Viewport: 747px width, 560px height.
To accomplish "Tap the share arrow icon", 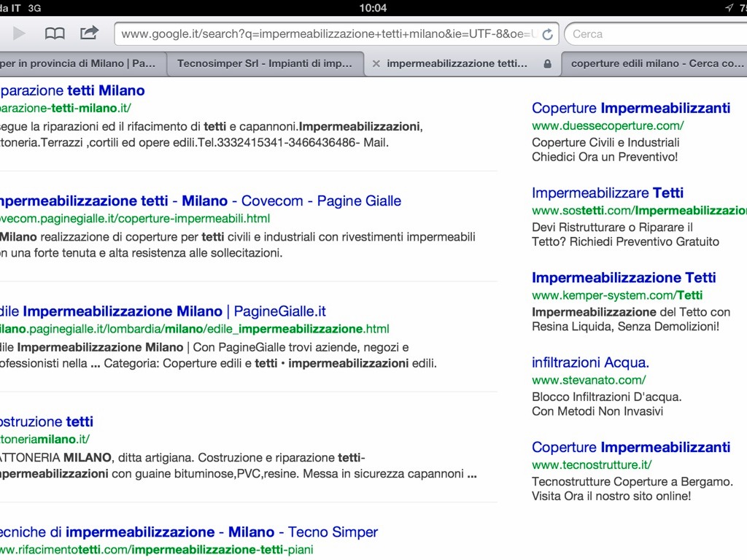I will [89, 33].
